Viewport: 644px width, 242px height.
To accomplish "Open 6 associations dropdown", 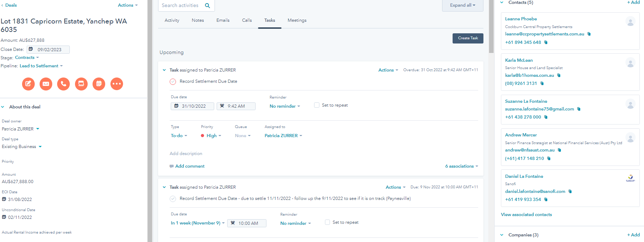I will coord(462,166).
